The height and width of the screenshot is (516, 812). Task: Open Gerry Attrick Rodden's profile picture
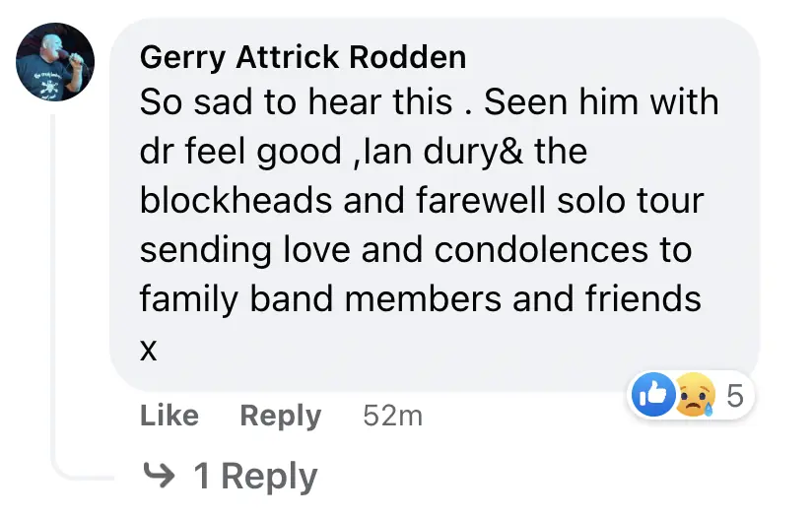tap(55, 63)
